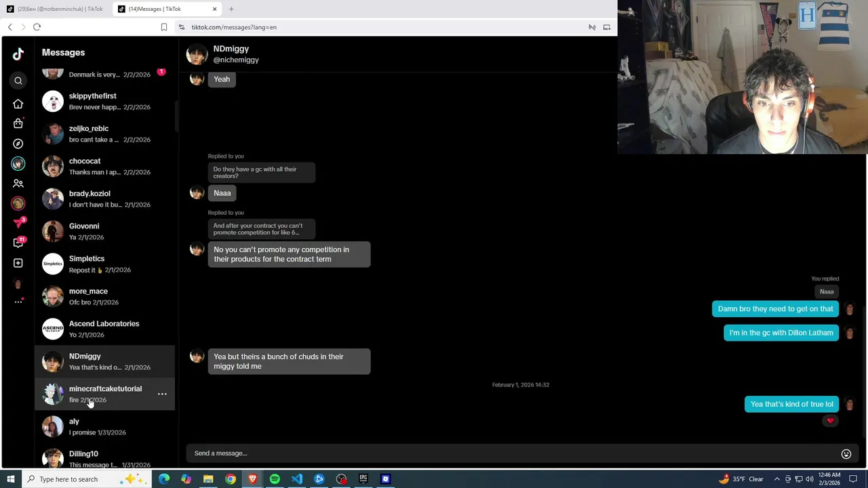
Task: Open File Explorer from the taskbar
Action: pos(208,479)
